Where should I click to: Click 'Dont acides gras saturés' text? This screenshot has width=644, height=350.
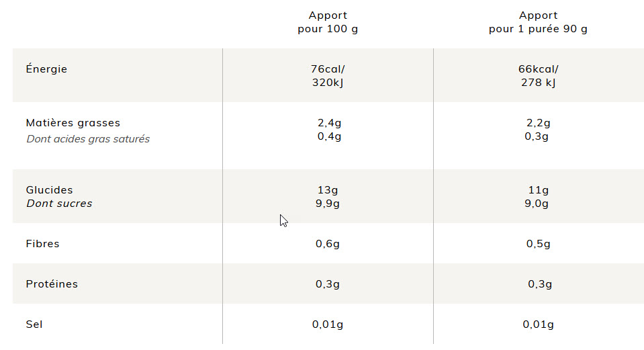coord(88,139)
